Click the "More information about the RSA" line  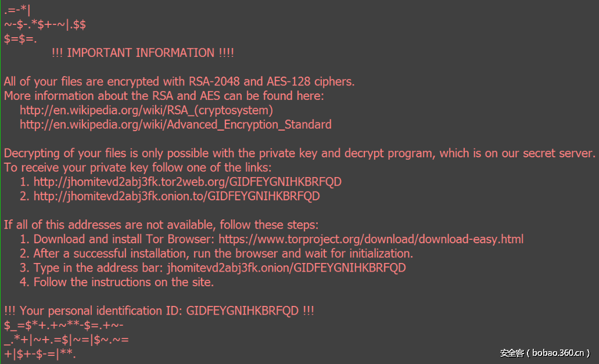tap(164, 96)
